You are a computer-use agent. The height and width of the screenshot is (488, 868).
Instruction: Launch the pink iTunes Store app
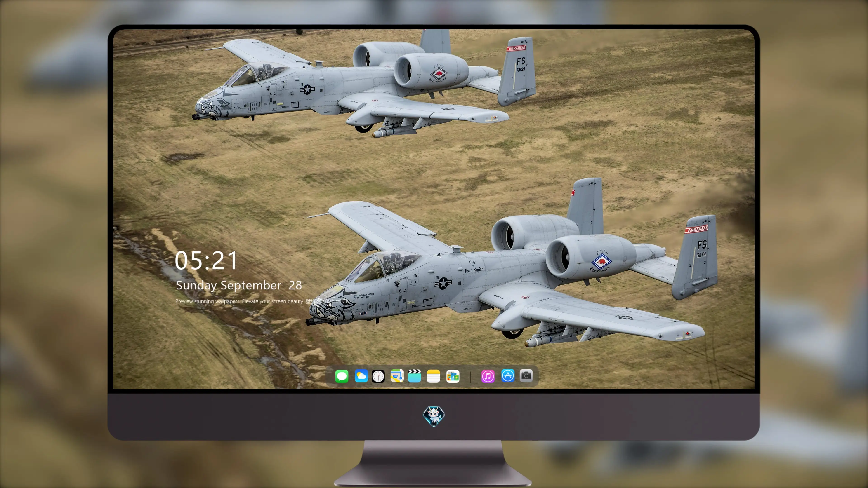[x=488, y=376]
